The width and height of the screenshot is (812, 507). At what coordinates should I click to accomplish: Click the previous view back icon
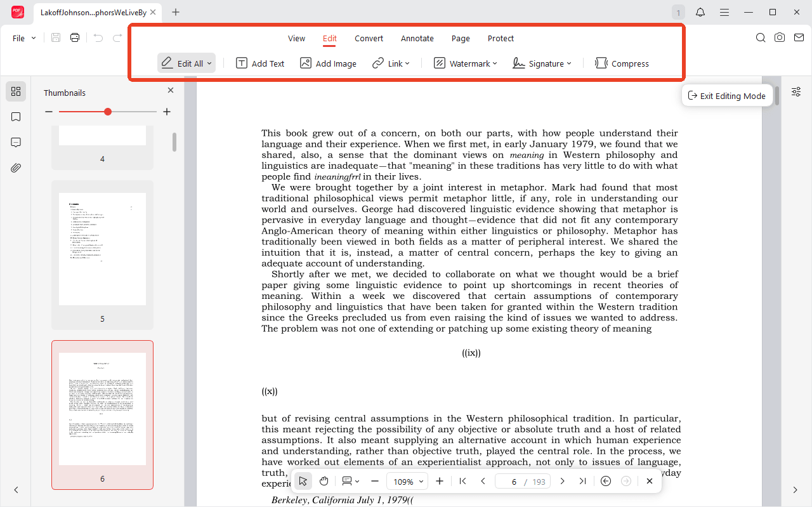click(x=606, y=481)
